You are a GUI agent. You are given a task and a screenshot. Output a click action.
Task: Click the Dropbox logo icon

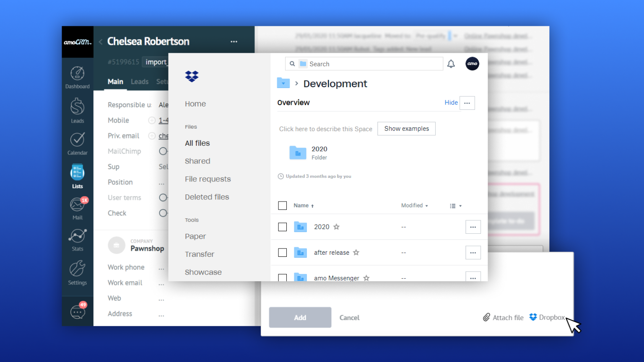tap(192, 76)
